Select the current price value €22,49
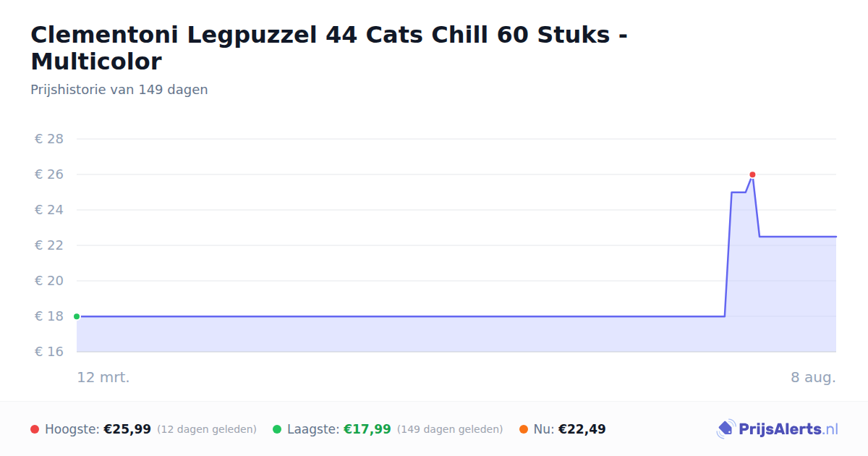This screenshot has width=868, height=456. [x=582, y=429]
